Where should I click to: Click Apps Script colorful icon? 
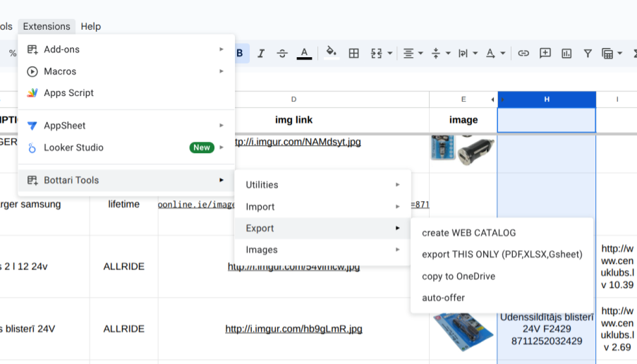click(x=32, y=92)
